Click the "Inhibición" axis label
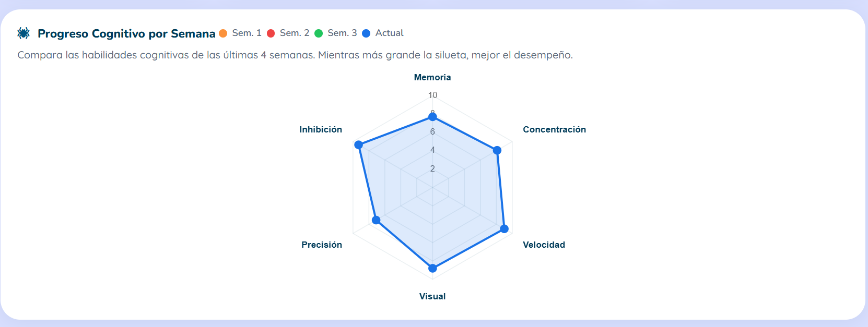Screen dimensions: 868x327 tap(321, 129)
